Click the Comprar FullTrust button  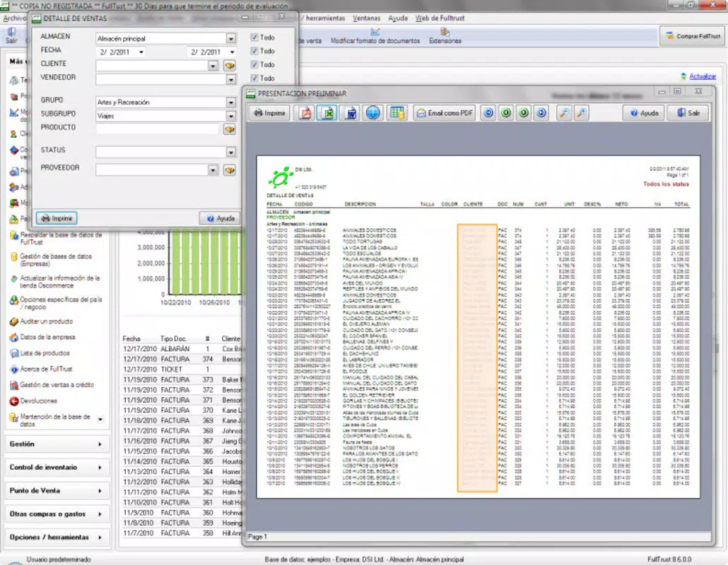(x=692, y=36)
